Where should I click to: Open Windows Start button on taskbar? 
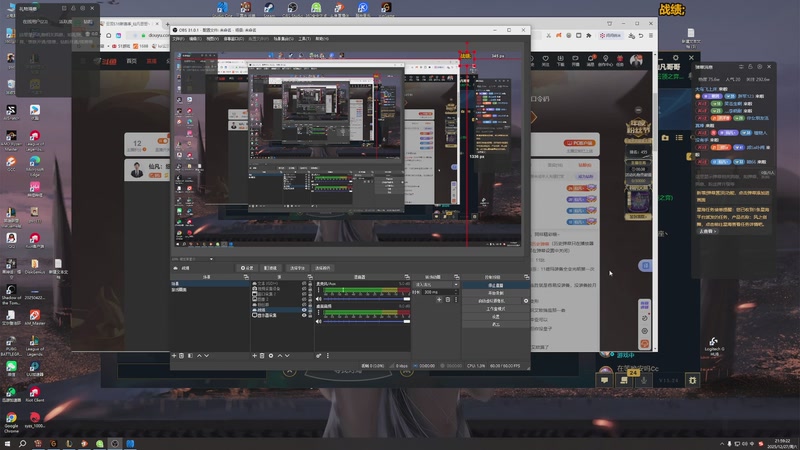point(7,443)
